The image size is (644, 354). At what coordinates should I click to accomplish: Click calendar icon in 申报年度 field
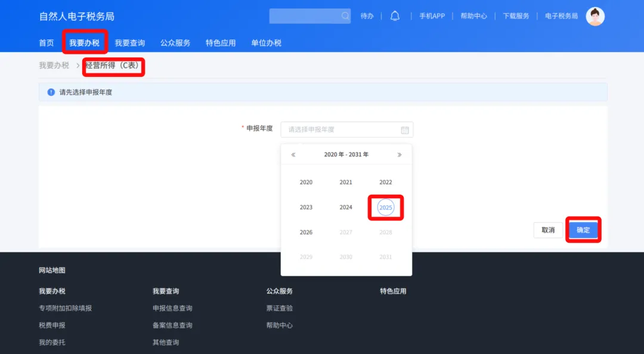[404, 130]
